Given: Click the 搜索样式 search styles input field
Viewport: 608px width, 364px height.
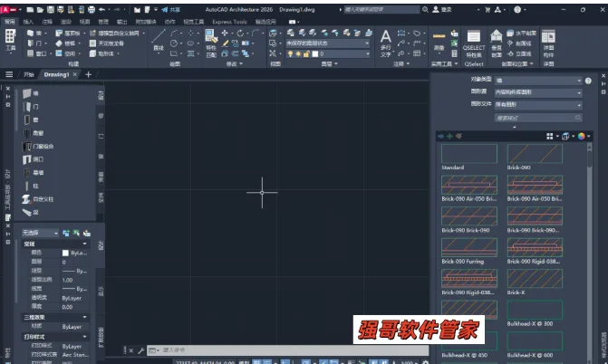Looking at the screenshot, I should 538,118.
